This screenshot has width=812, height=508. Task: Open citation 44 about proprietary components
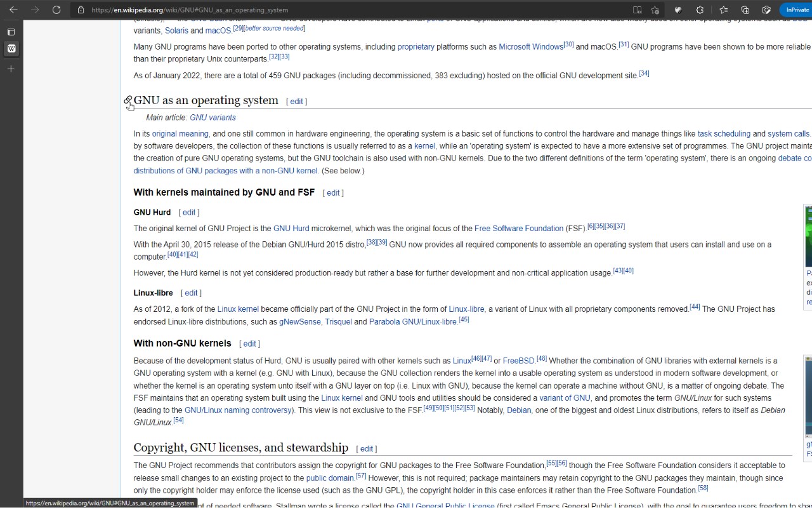(695, 307)
